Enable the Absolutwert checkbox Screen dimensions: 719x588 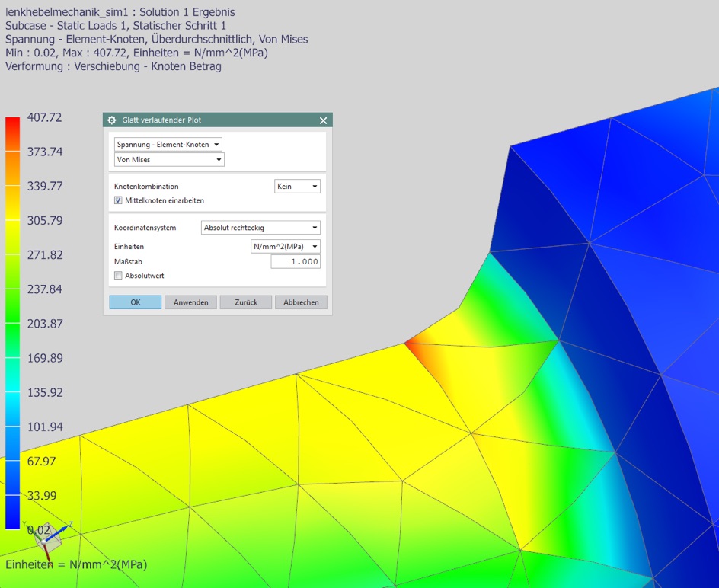[118, 276]
